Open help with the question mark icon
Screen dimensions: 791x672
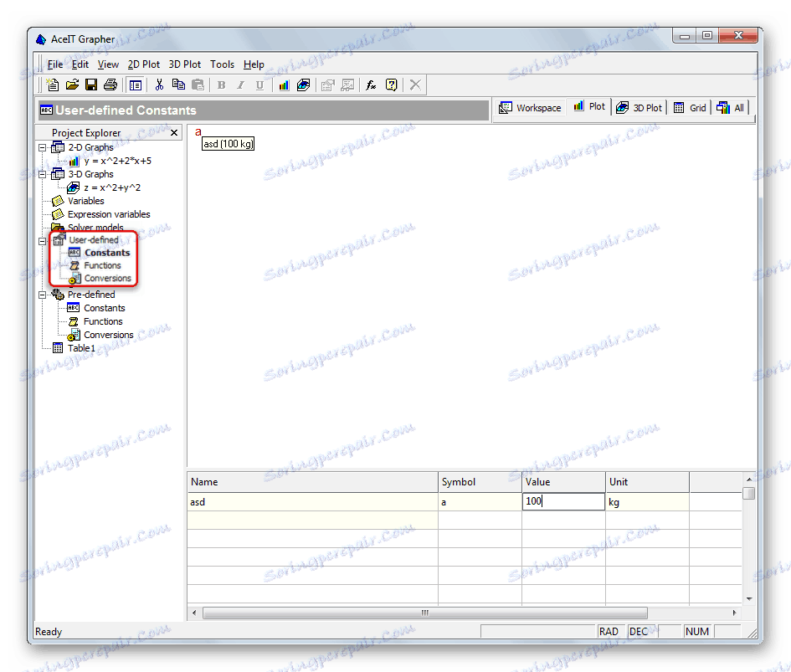392,85
